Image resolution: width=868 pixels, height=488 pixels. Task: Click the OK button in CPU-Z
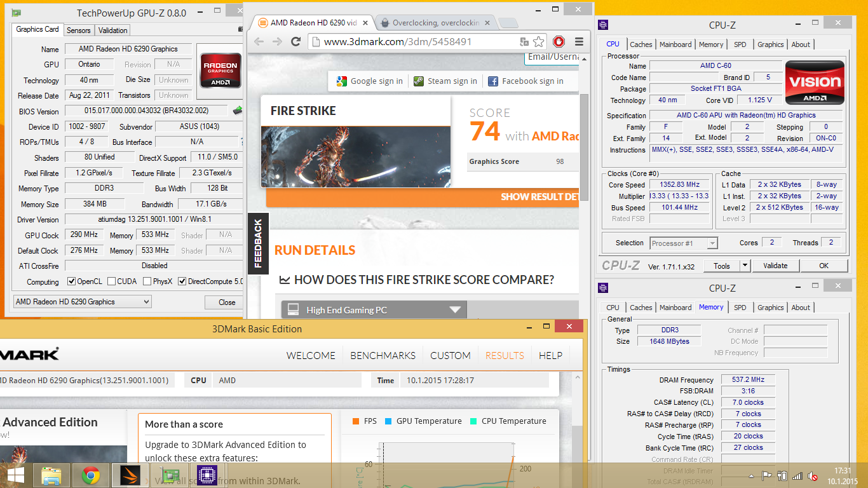point(824,266)
